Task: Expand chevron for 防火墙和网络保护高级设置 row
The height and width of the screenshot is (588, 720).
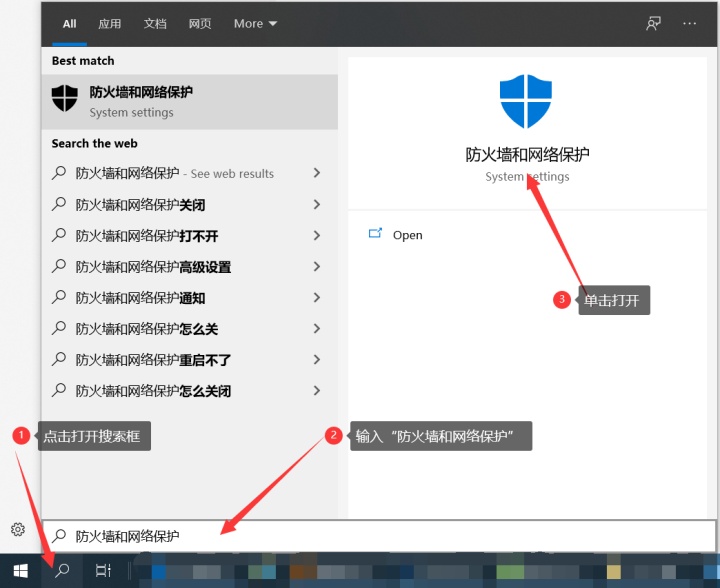Action: (x=317, y=266)
